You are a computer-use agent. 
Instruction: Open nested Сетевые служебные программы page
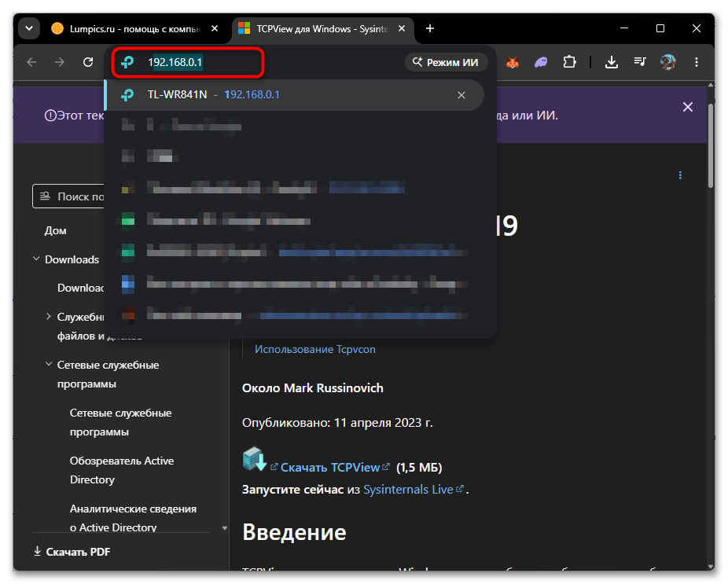121,422
